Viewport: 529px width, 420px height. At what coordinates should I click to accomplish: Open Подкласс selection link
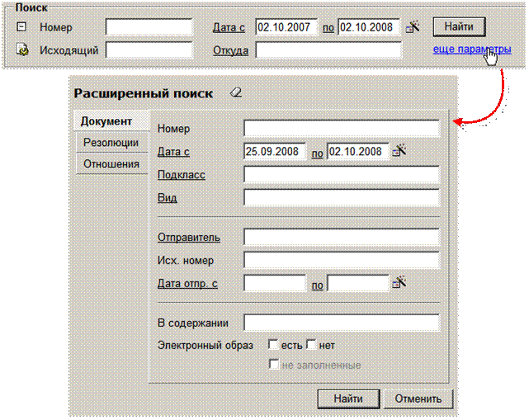click(182, 174)
